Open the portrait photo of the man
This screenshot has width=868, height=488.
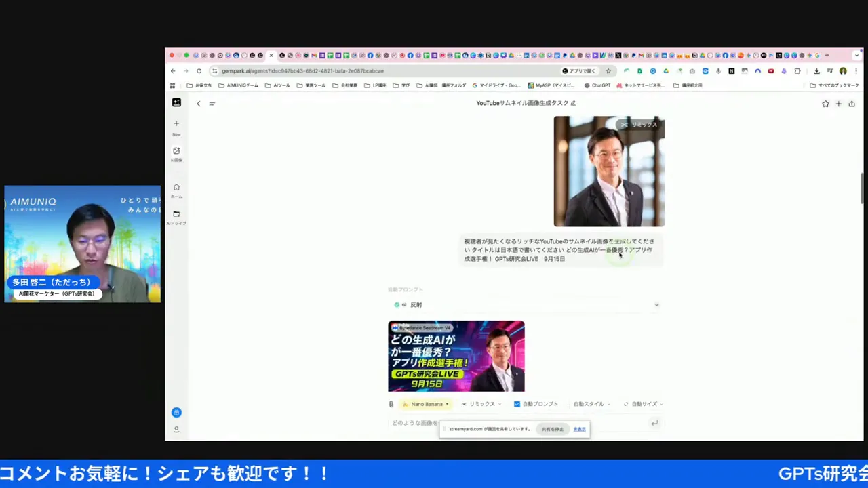pos(609,171)
